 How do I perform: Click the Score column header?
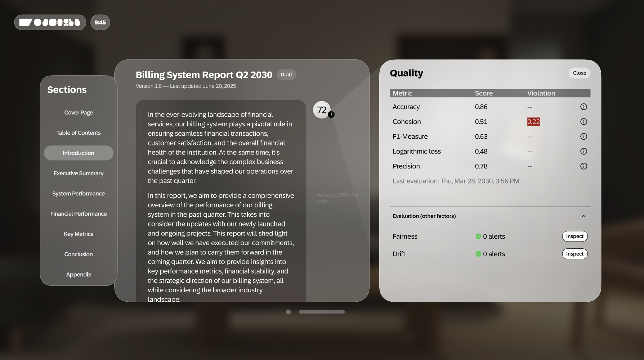(x=484, y=93)
